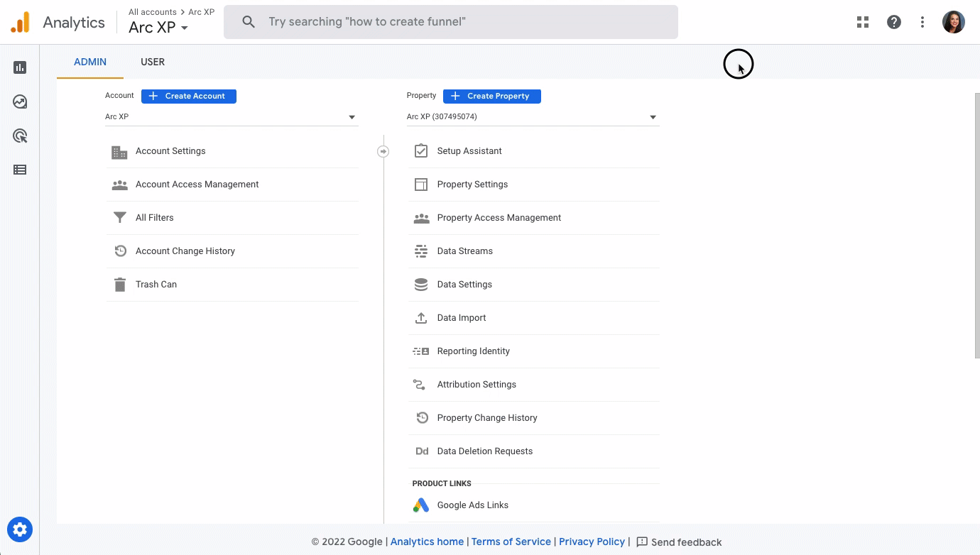Viewport: 980px width, 555px height.
Task: Click the search magnifier icon
Action: 249,22
